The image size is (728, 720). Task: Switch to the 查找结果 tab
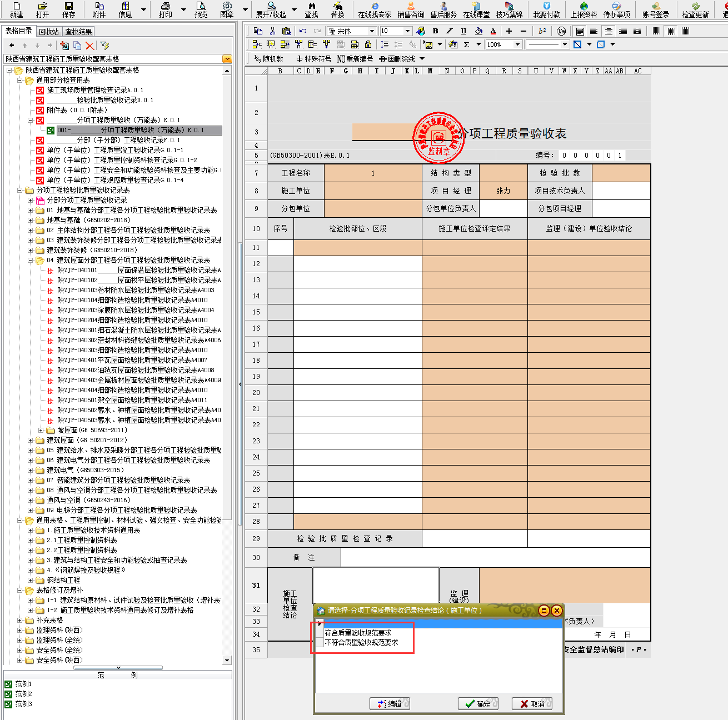(78, 32)
